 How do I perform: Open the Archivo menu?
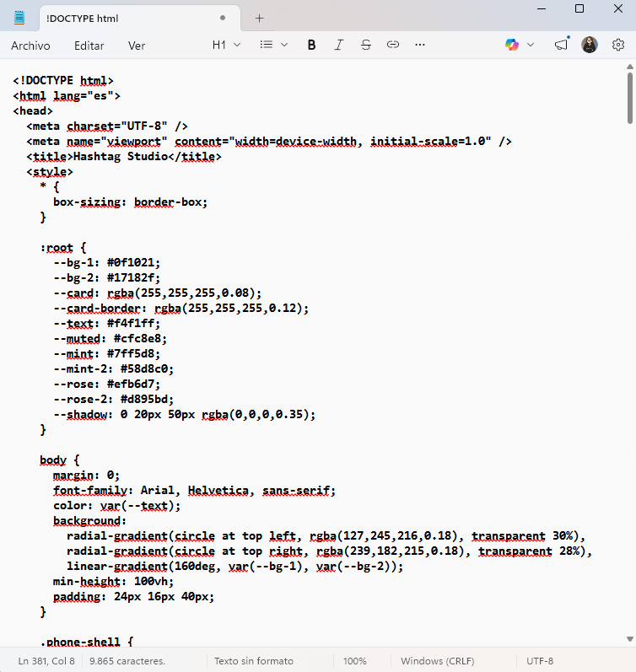click(30, 46)
